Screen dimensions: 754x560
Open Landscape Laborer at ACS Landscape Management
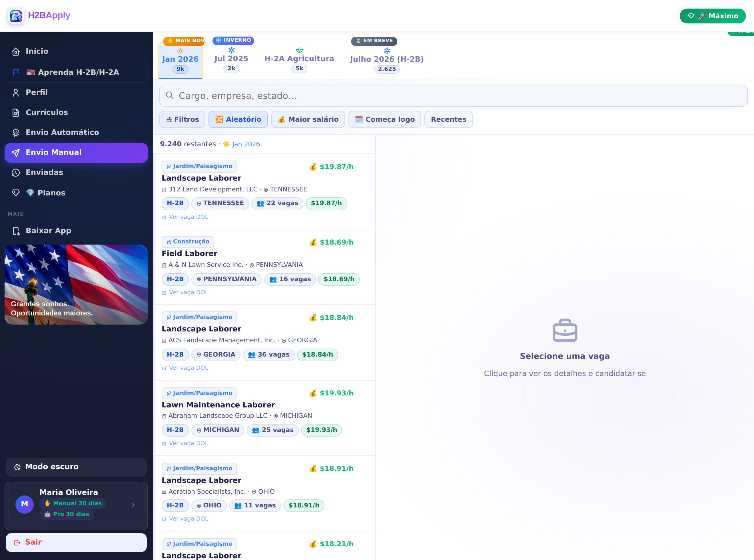pos(265,342)
